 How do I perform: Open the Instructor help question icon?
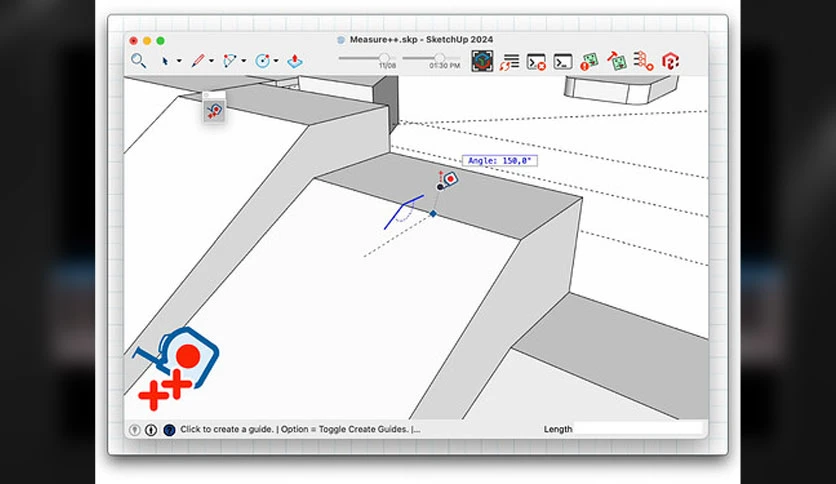169,430
